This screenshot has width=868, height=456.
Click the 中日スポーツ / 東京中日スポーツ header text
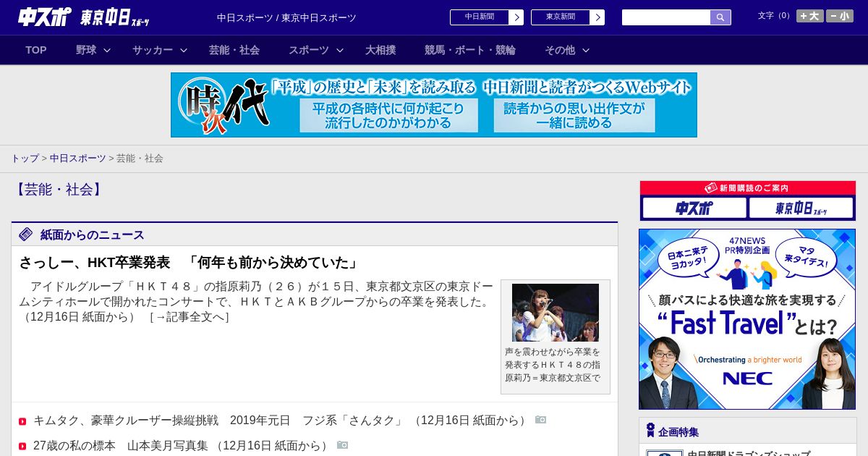click(286, 18)
